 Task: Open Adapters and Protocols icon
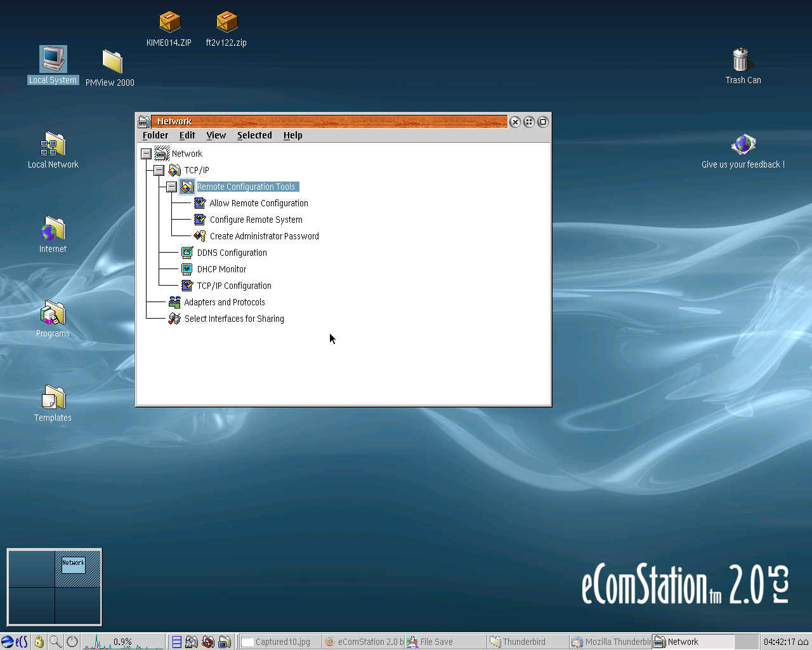point(174,302)
